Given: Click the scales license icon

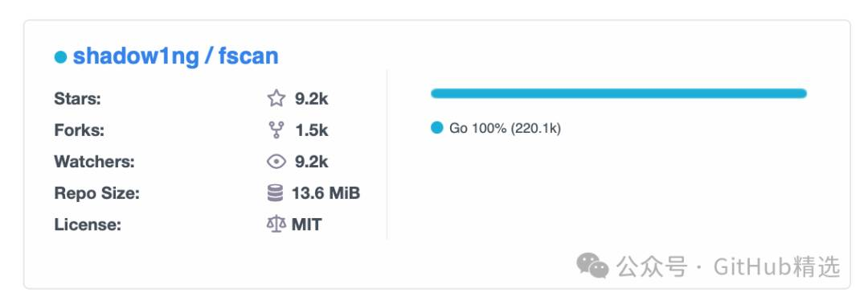Looking at the screenshot, I should coord(276,225).
